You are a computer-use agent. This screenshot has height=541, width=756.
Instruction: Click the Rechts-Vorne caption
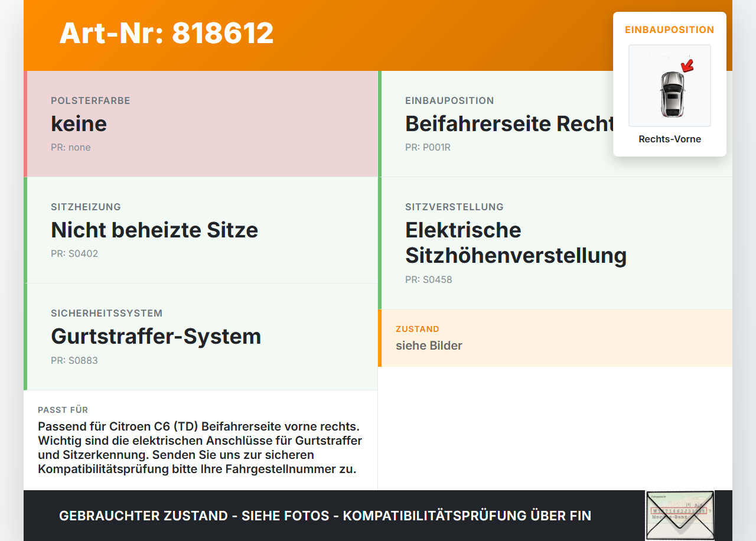(x=670, y=139)
